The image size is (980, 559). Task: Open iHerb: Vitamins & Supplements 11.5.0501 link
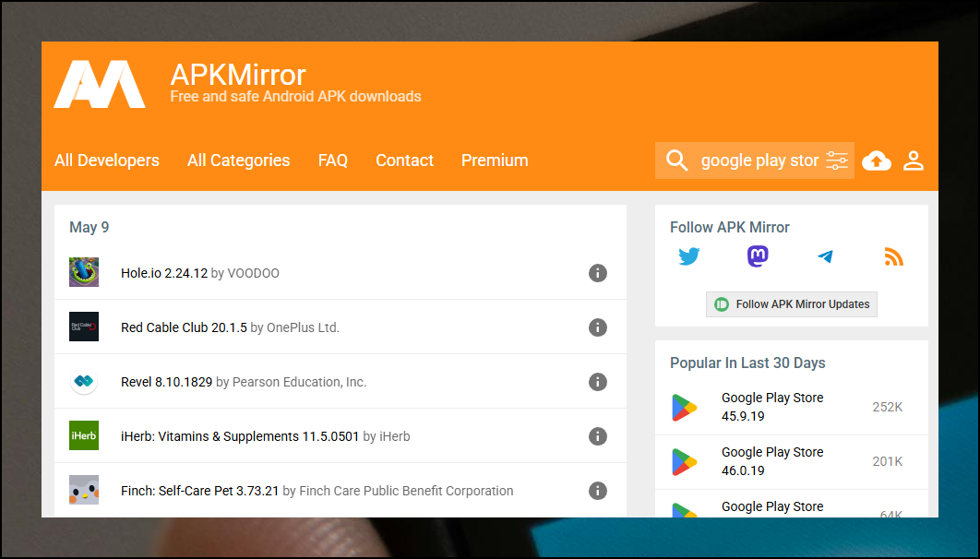click(240, 436)
